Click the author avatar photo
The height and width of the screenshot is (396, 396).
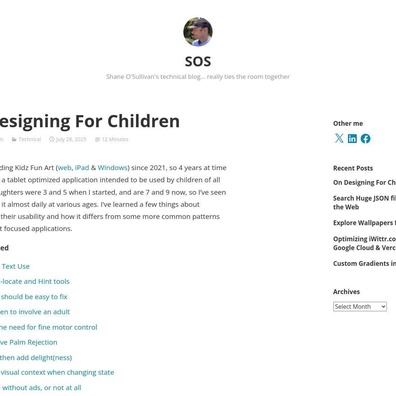[198, 32]
